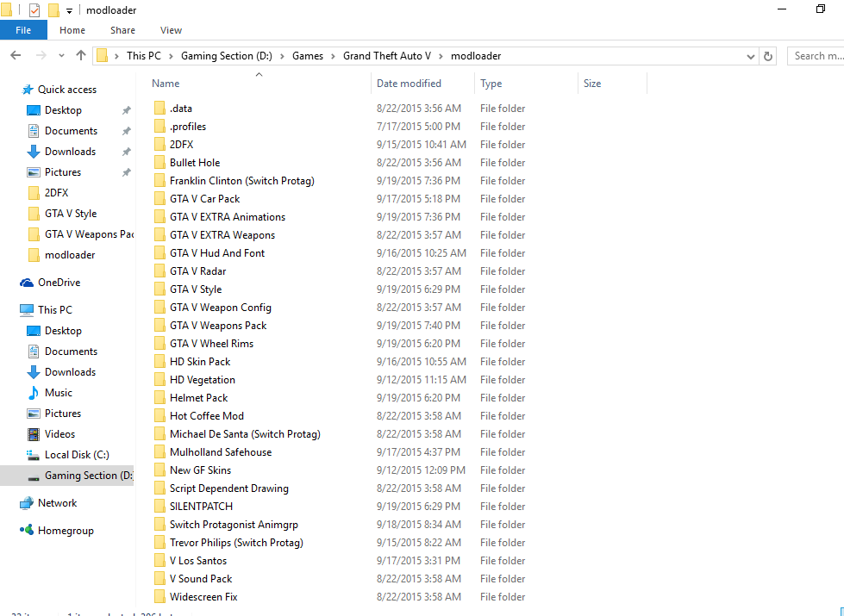Open Local Disk (C:) drive

(x=77, y=455)
